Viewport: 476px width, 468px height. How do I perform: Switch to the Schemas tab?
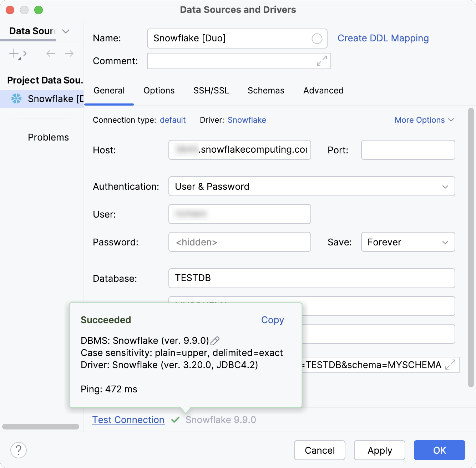click(265, 91)
